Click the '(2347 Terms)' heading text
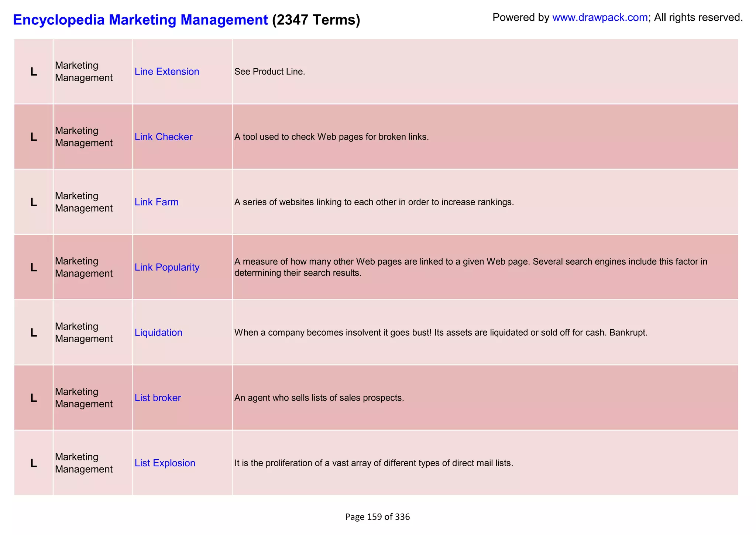 coord(316,20)
